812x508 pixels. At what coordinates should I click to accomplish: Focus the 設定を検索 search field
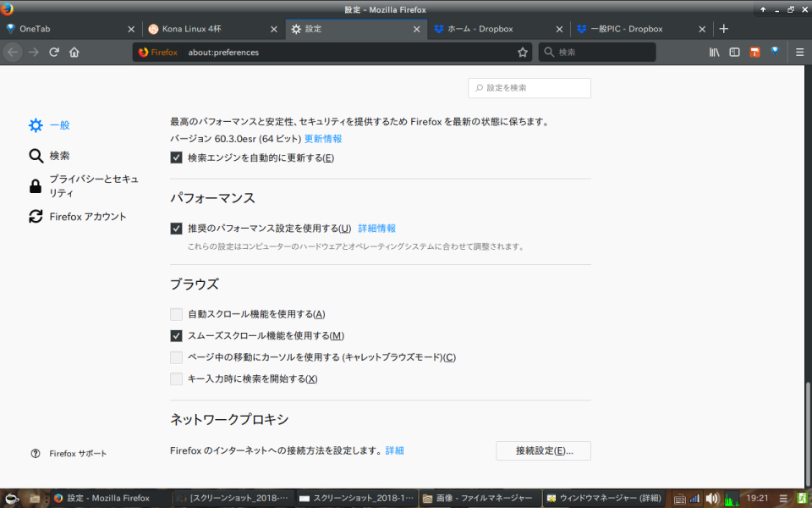529,88
